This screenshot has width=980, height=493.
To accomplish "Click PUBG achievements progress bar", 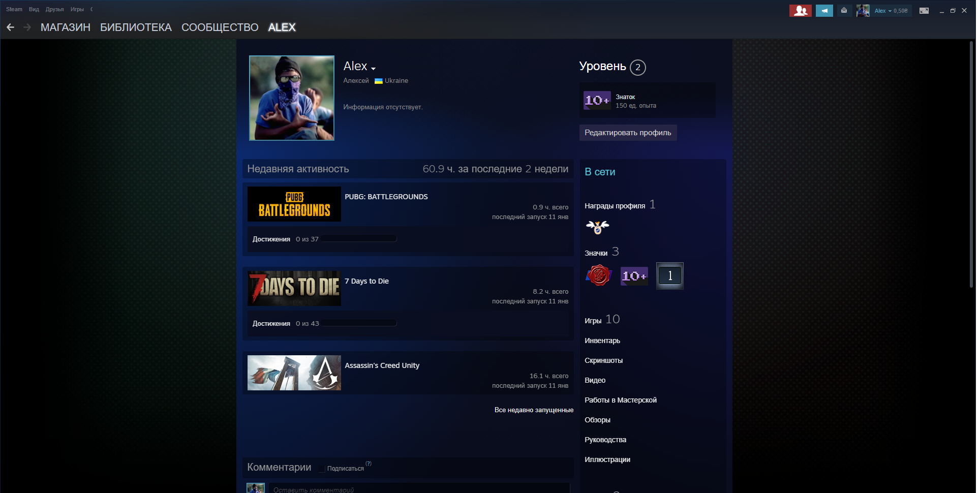I will coord(359,239).
